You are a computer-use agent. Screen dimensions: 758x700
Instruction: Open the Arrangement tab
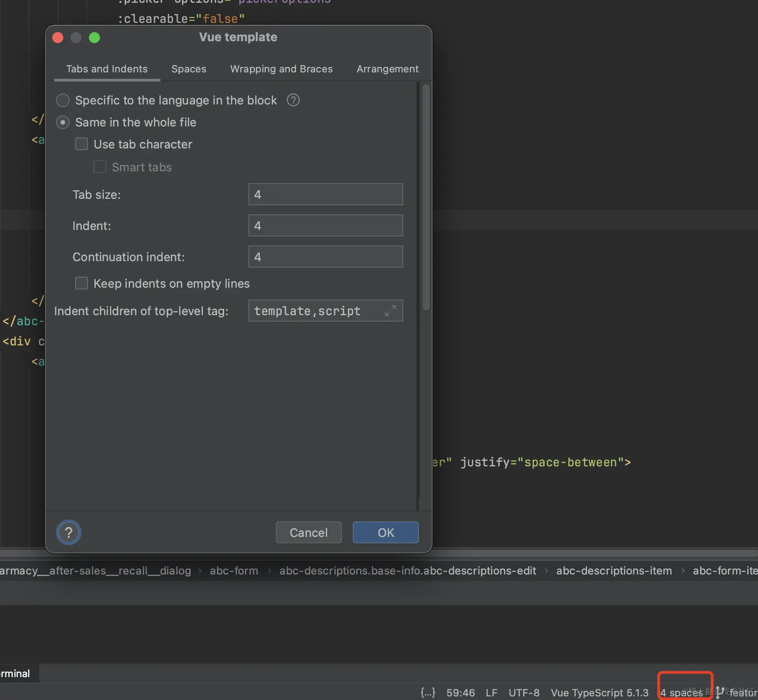pyautogui.click(x=387, y=69)
